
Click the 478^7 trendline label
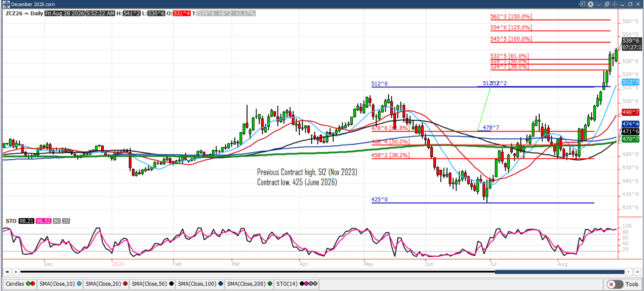[491, 127]
